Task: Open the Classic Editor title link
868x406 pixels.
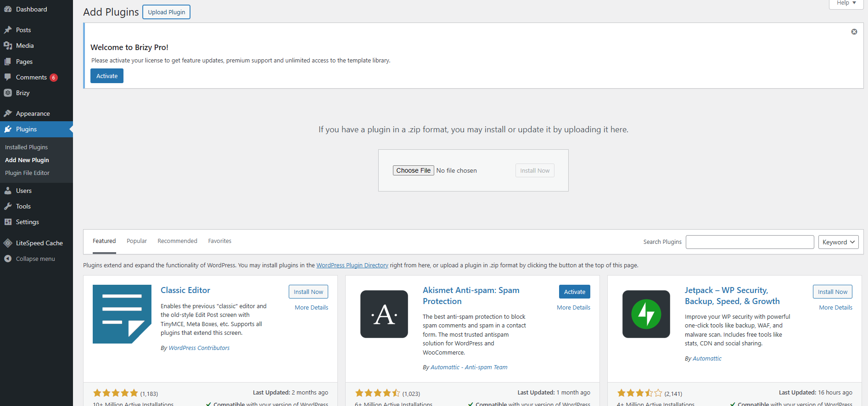Action: 185,290
